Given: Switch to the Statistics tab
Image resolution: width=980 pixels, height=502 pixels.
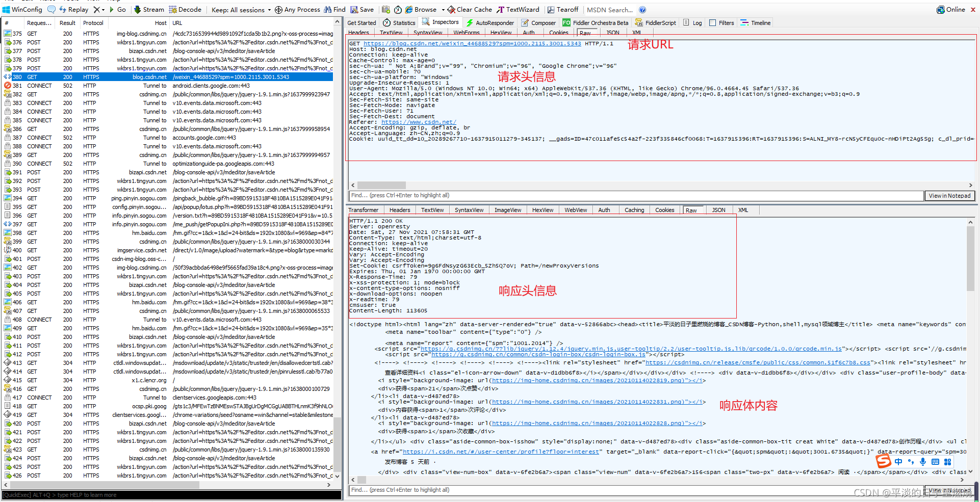Looking at the screenshot, I should (x=399, y=22).
